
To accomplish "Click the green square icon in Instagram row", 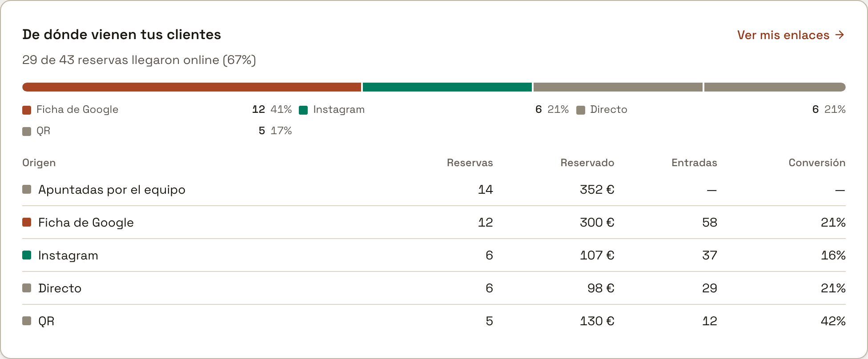I will [27, 255].
